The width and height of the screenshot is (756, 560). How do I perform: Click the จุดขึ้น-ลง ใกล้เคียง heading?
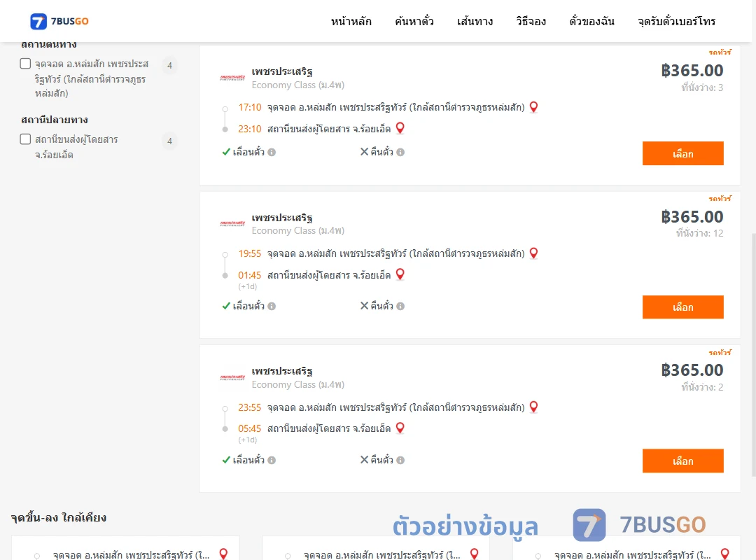click(59, 517)
